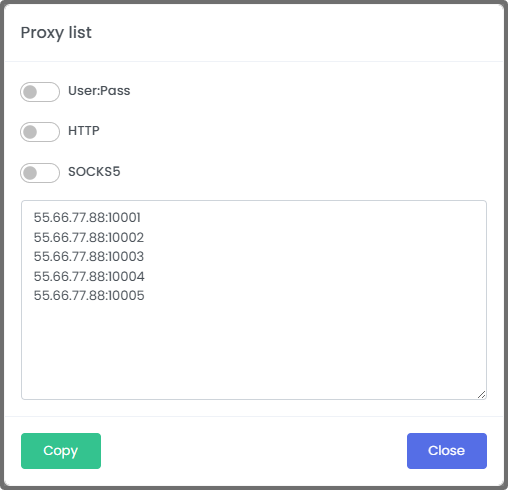509x490 pixels.
Task: Click the textarea resize handle in the corner
Action: click(481, 394)
